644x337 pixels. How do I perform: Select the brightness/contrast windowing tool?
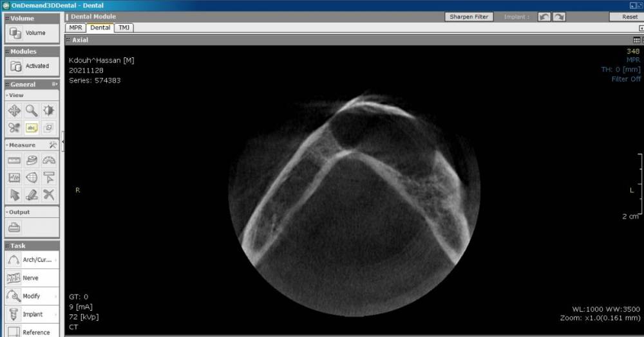[49, 110]
